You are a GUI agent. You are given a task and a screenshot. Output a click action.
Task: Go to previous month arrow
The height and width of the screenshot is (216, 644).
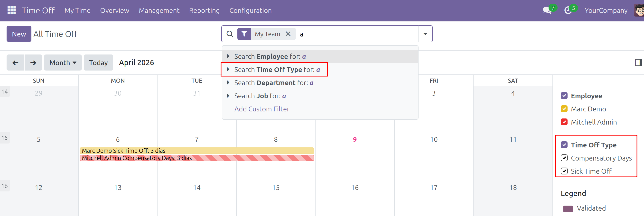pos(15,63)
